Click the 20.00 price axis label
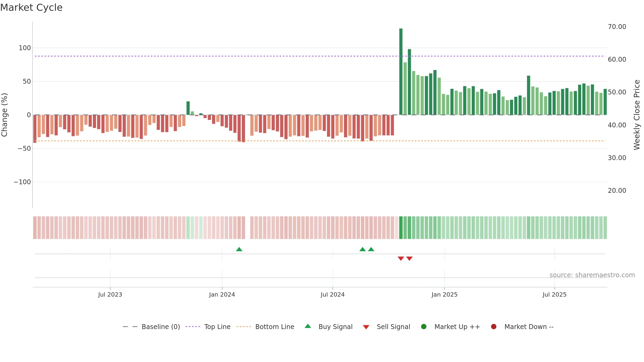The width and height of the screenshot is (644, 362). pos(617,191)
